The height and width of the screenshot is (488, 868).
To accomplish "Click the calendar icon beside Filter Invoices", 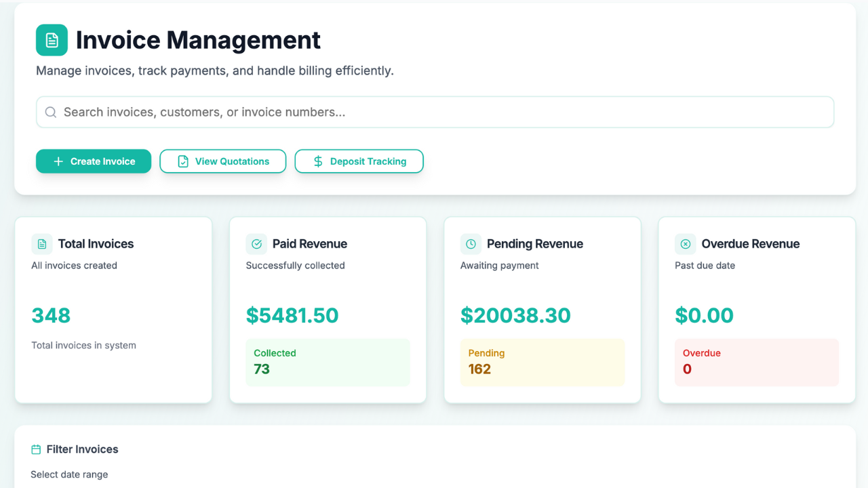I will point(35,449).
